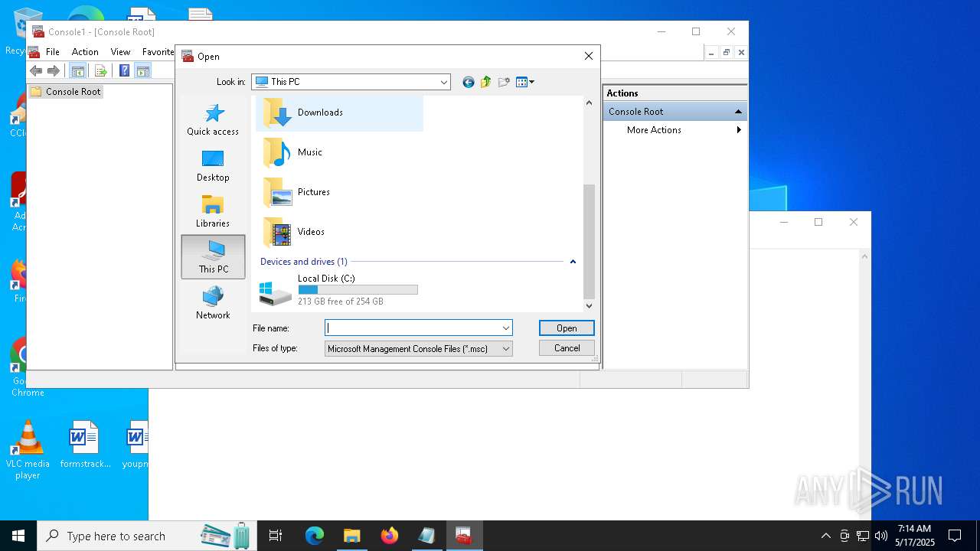Collapse Console Root actions section

pyautogui.click(x=738, y=112)
